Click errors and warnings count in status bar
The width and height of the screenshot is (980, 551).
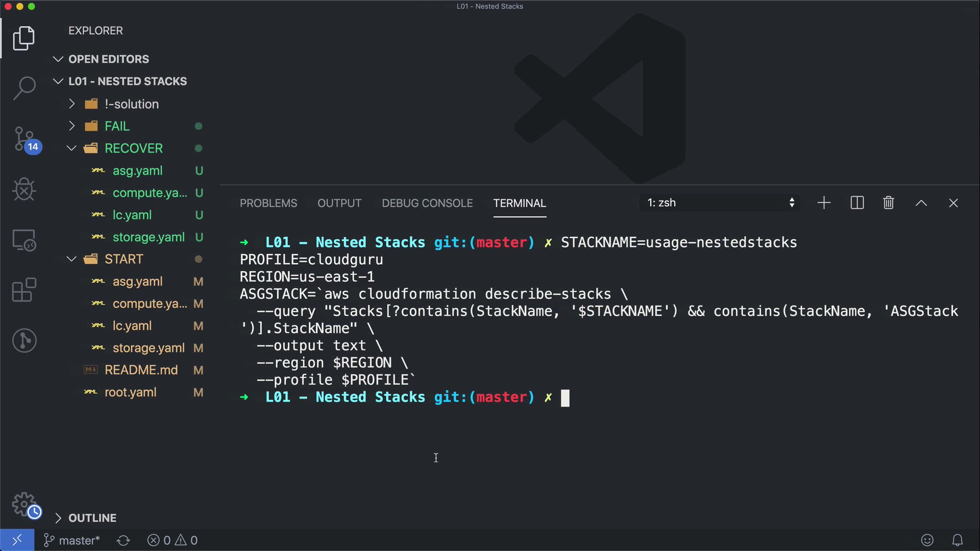click(173, 540)
